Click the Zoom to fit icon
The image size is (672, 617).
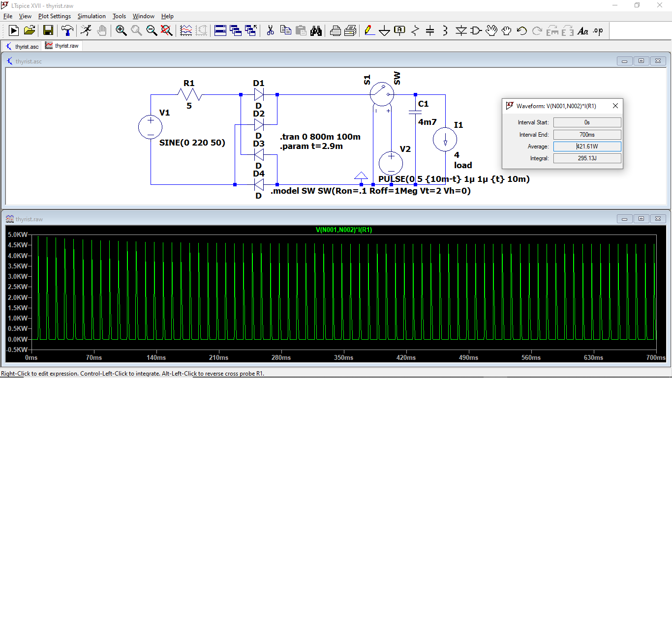coord(167,30)
